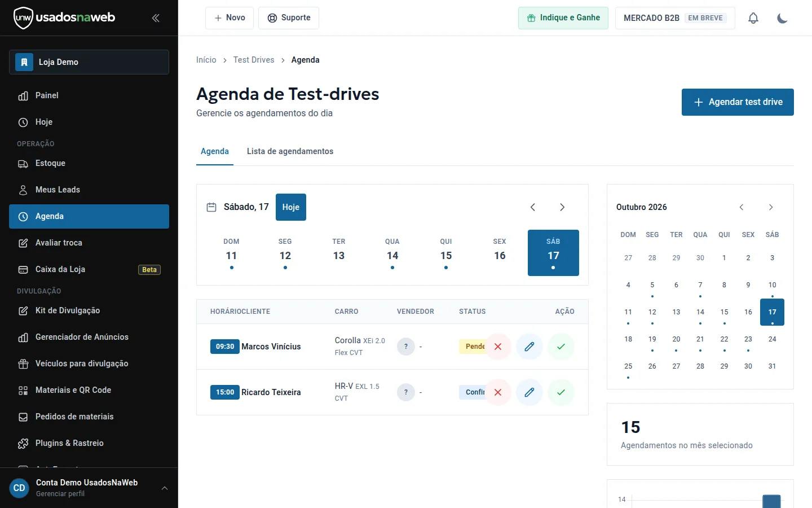The width and height of the screenshot is (812, 508).
Task: Open Caixa da Loja in the sidebar
Action: point(89,269)
